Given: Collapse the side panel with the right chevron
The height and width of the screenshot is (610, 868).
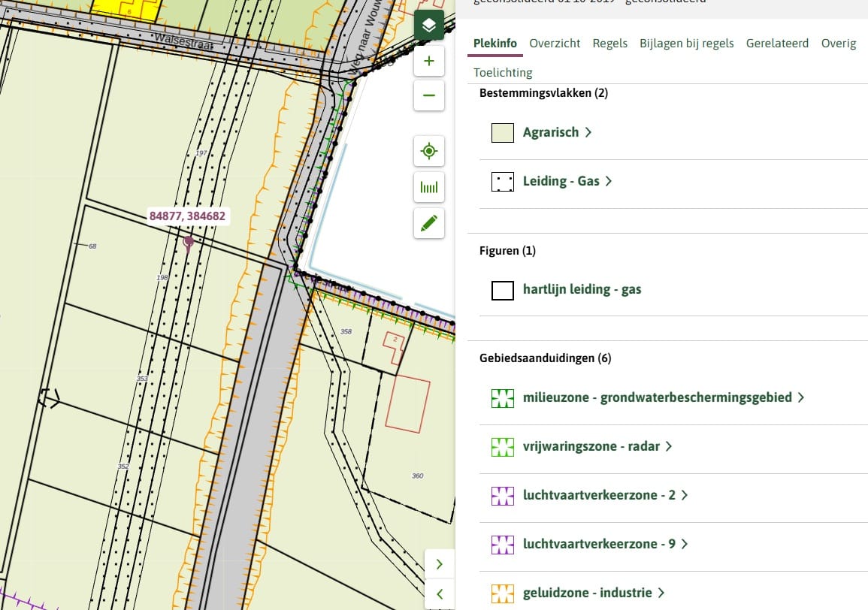Looking at the screenshot, I should (439, 564).
